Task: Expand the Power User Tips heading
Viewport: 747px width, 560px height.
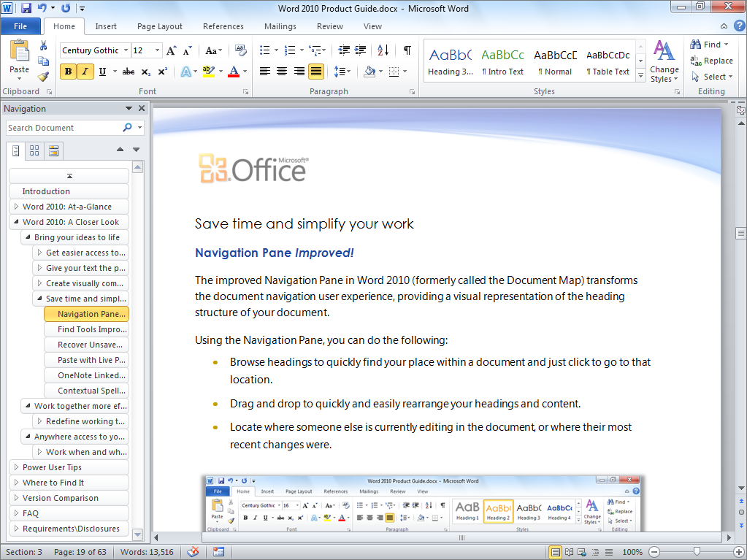Action: coord(16,467)
